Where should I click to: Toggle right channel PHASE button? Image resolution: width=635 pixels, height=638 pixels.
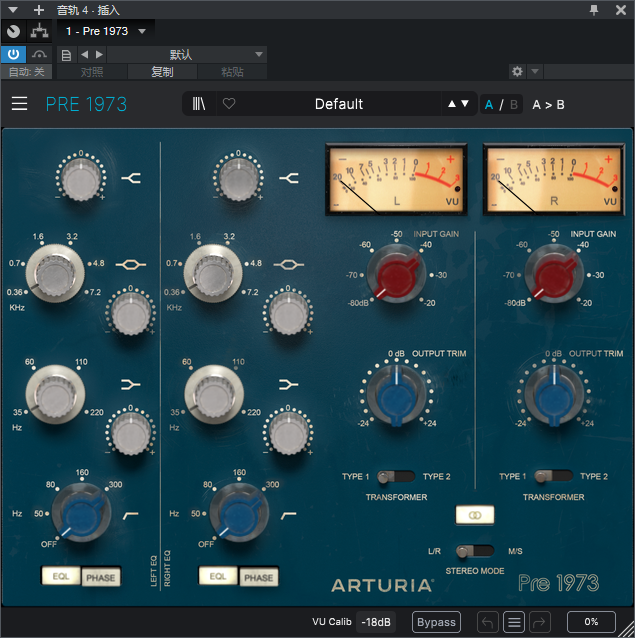258,577
